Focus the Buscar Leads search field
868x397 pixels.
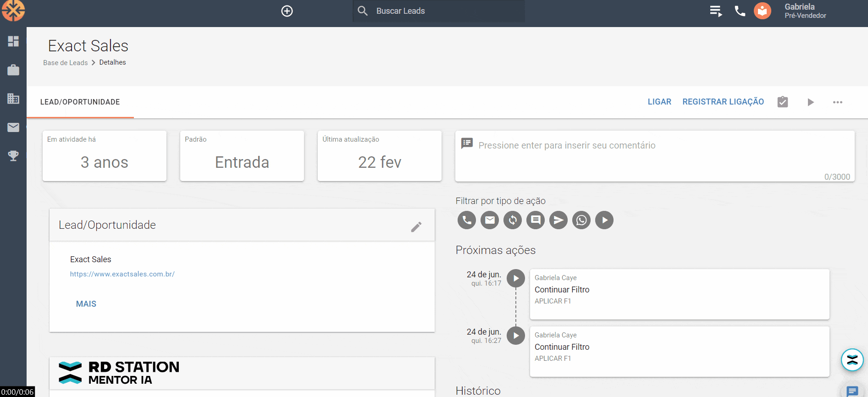439,11
